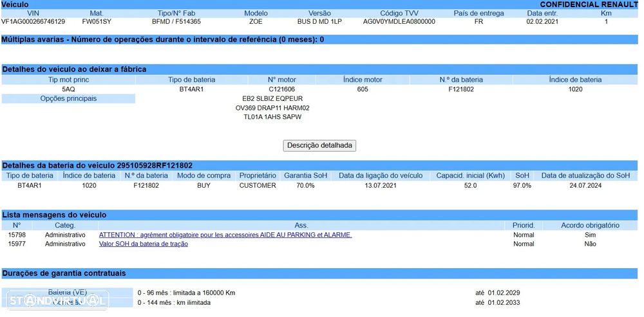Image resolution: width=644 pixels, height=317 pixels.
Task: Click the VIN column header
Action: pos(33,14)
